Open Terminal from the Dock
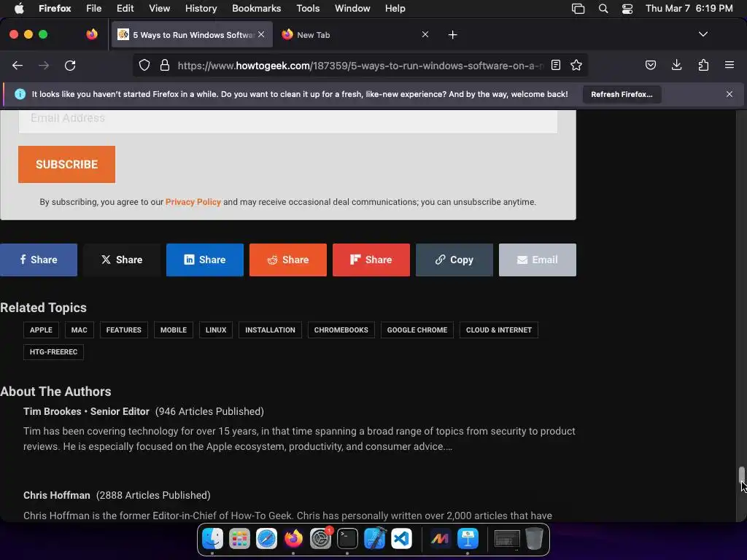The image size is (747, 560). 347,539
